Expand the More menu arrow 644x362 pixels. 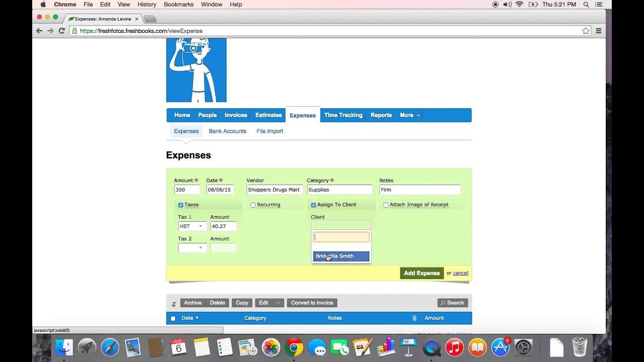[x=418, y=116]
